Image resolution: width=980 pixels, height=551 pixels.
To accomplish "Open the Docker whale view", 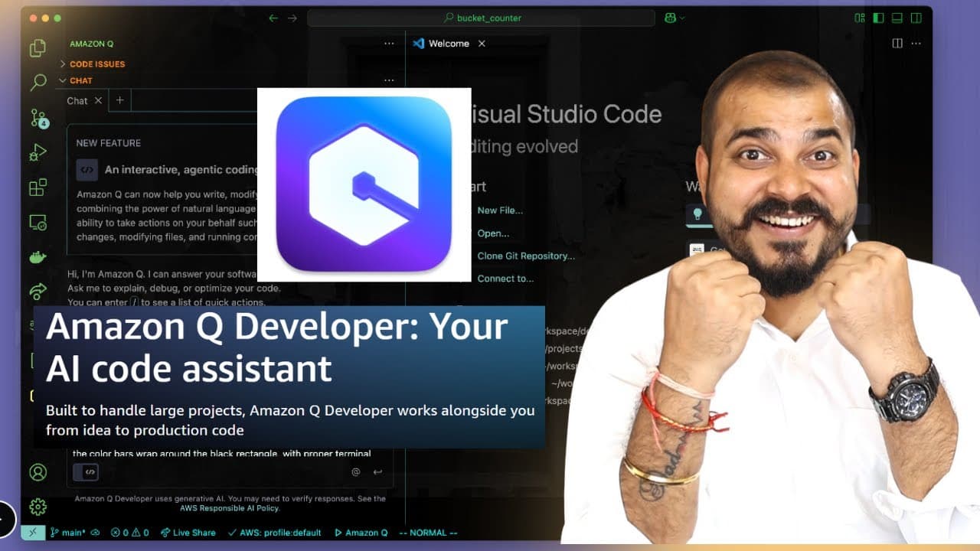I will pyautogui.click(x=38, y=257).
